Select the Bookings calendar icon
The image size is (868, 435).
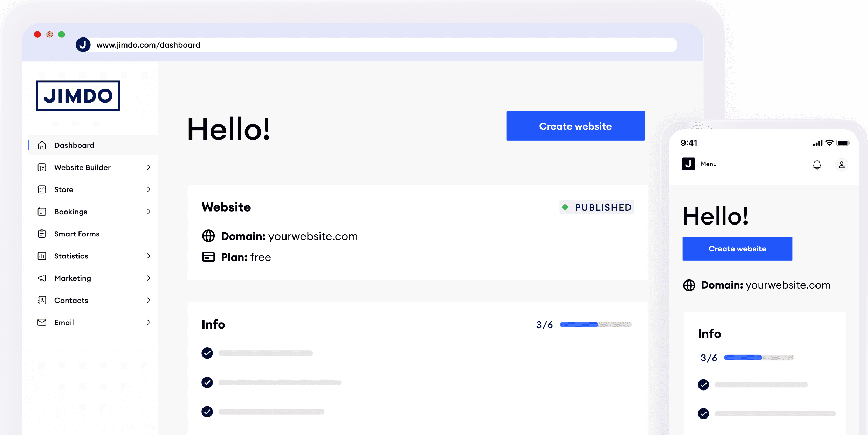42,212
